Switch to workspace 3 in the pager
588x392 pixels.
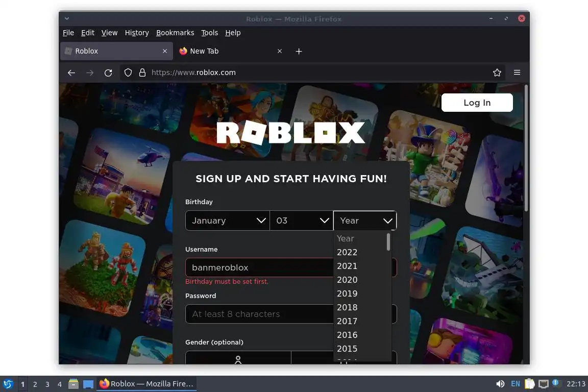(x=47, y=384)
